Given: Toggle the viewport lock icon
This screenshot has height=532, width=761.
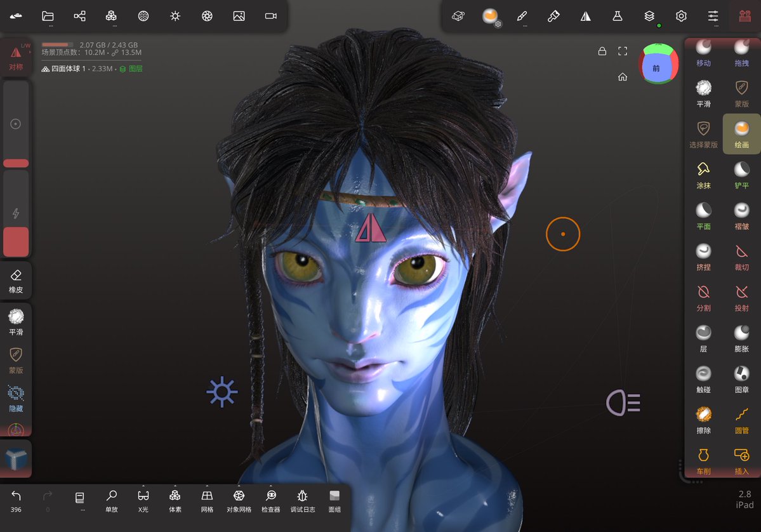Looking at the screenshot, I should point(602,51).
